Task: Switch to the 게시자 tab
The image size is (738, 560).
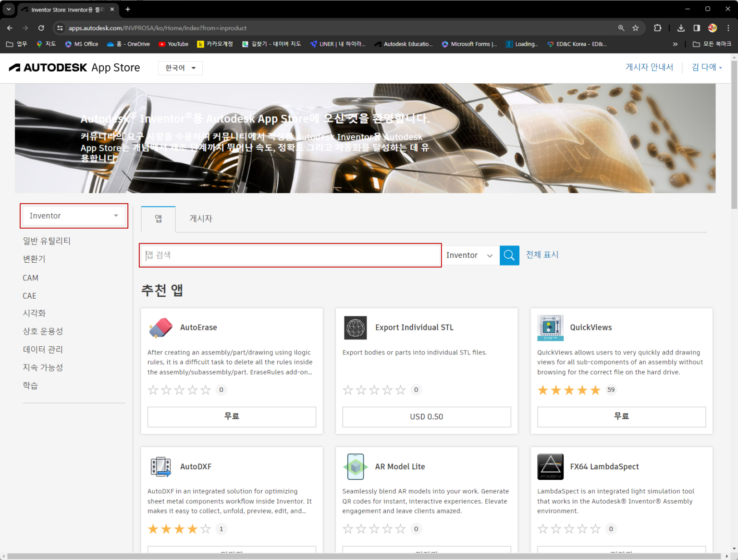Action: [x=201, y=219]
